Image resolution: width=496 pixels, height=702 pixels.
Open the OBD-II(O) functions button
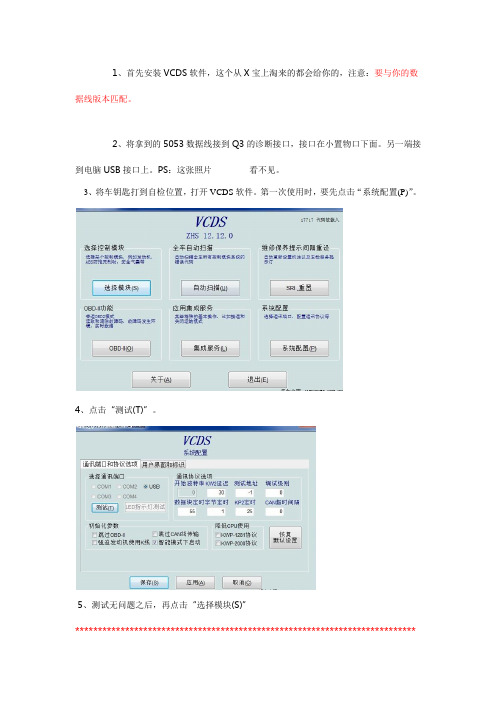[x=121, y=348]
